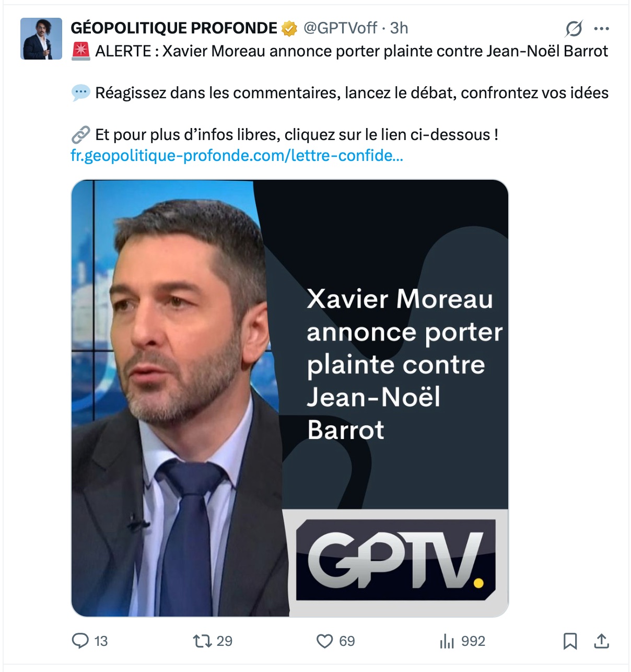
Task: Click the Grok explain-post icon
Action: 574,29
